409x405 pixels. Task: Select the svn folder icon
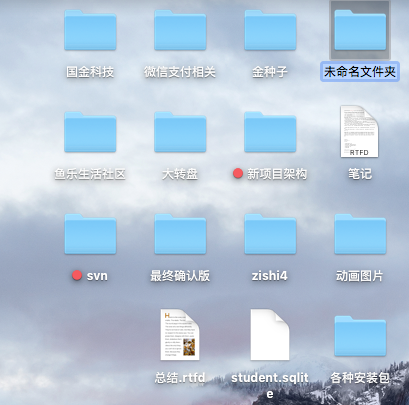pyautogui.click(x=90, y=234)
